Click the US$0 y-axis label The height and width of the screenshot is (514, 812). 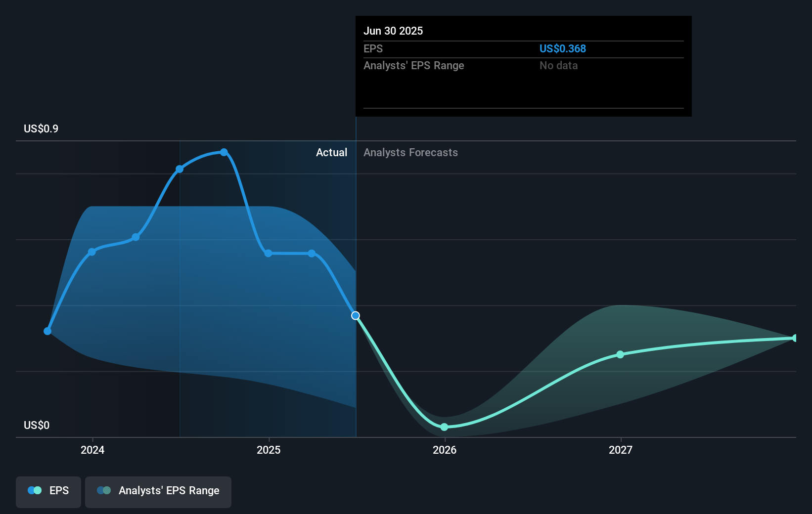pyautogui.click(x=37, y=425)
